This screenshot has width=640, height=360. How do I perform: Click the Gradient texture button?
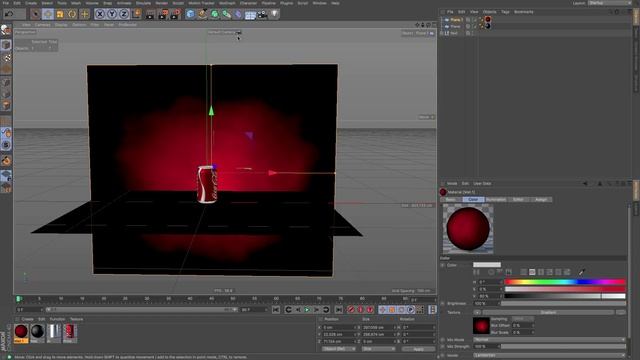pos(548,313)
